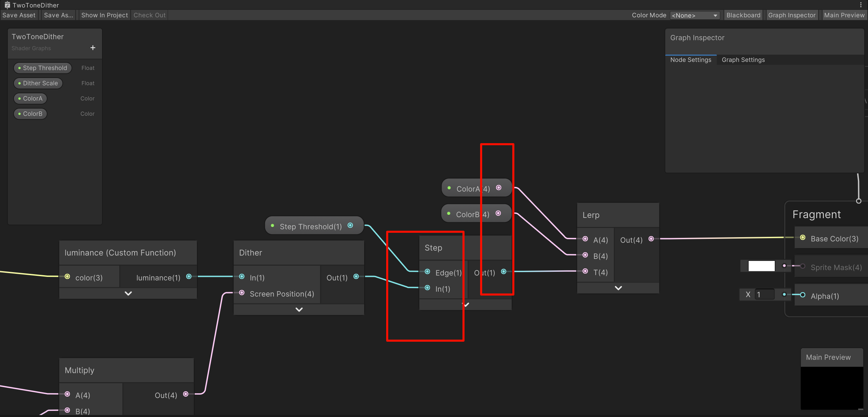Click the Show In Project button
The image size is (868, 417).
click(104, 15)
